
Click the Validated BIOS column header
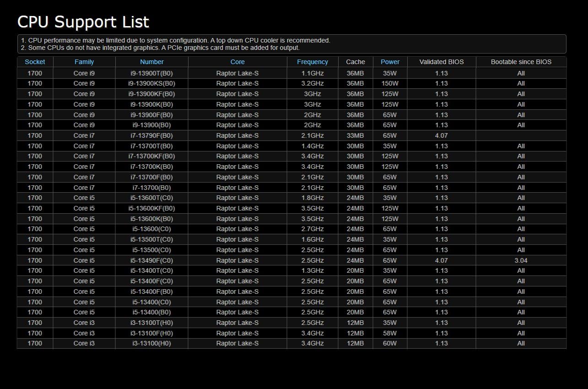(x=441, y=62)
